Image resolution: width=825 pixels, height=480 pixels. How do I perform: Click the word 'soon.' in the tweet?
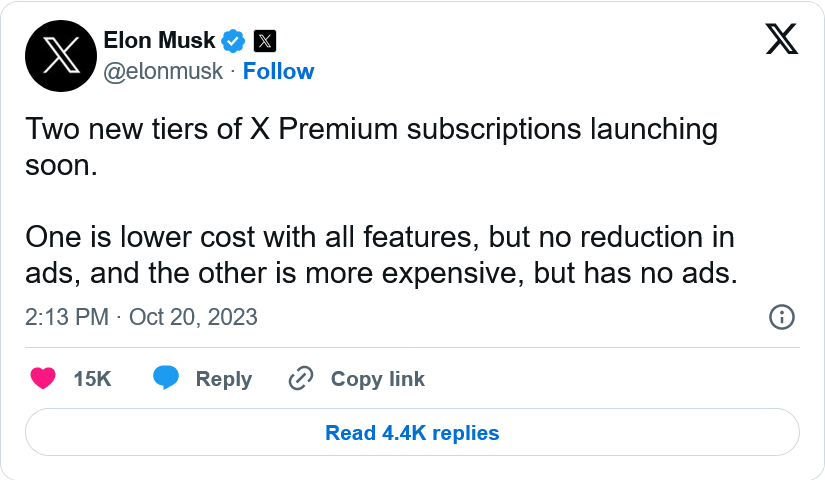pos(61,164)
